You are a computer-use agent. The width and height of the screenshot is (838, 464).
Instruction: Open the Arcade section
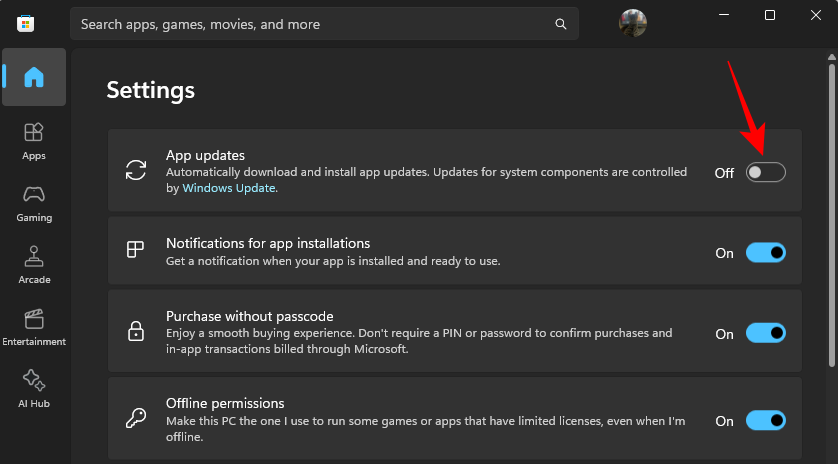click(34, 264)
